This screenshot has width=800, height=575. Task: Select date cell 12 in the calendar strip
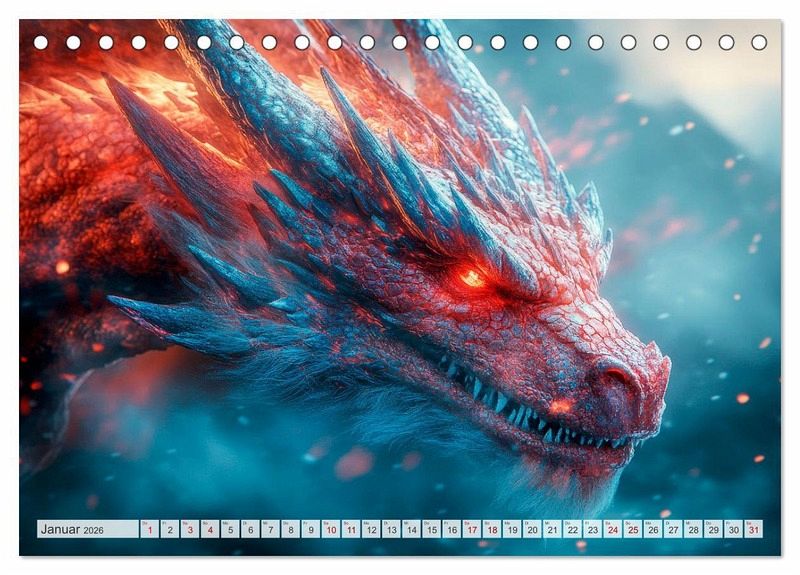click(x=371, y=529)
